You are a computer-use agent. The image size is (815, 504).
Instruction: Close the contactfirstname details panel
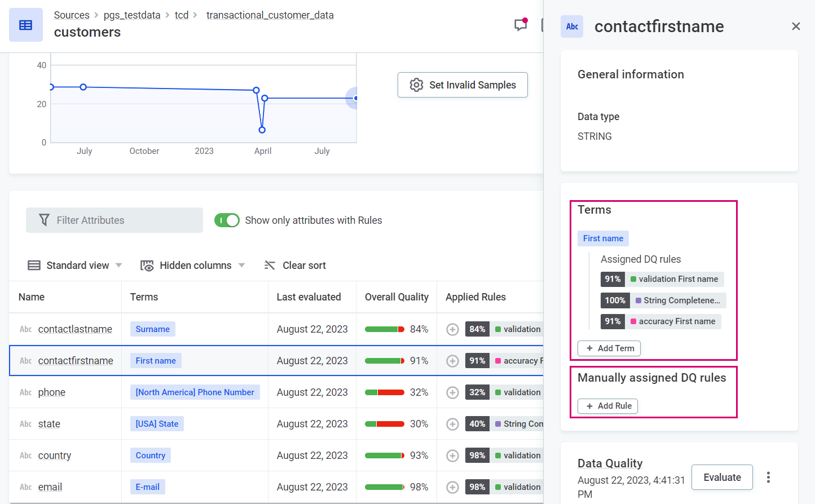796,26
